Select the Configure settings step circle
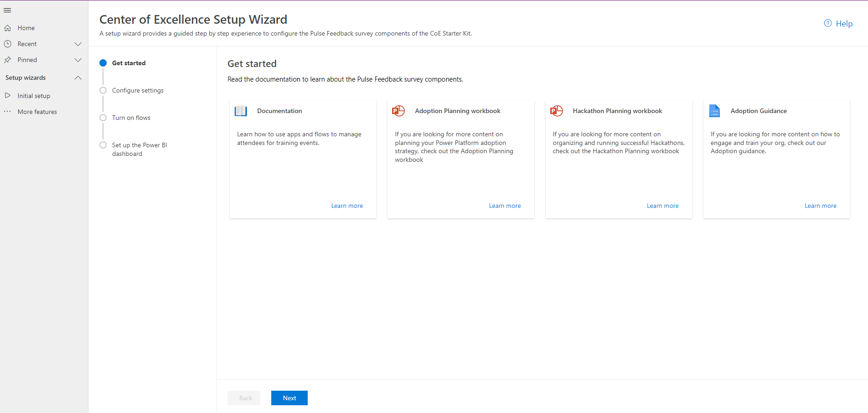This screenshot has width=868, height=413. [x=103, y=90]
